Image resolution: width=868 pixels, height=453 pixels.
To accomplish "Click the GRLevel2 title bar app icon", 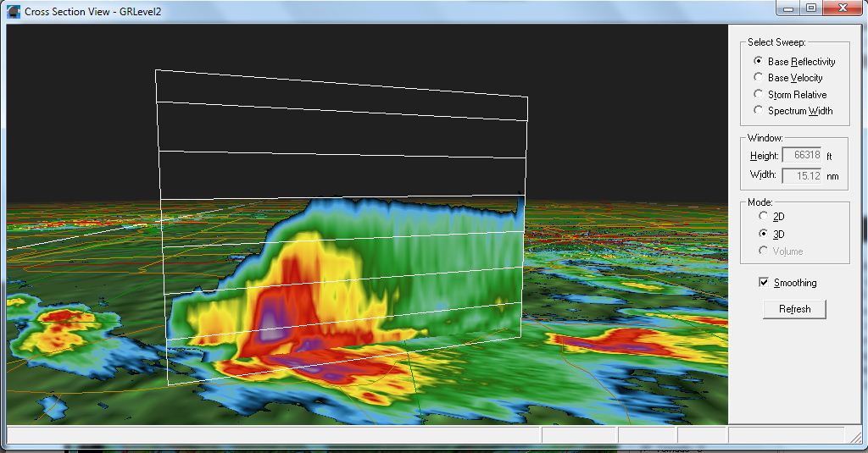I will pos(14,11).
